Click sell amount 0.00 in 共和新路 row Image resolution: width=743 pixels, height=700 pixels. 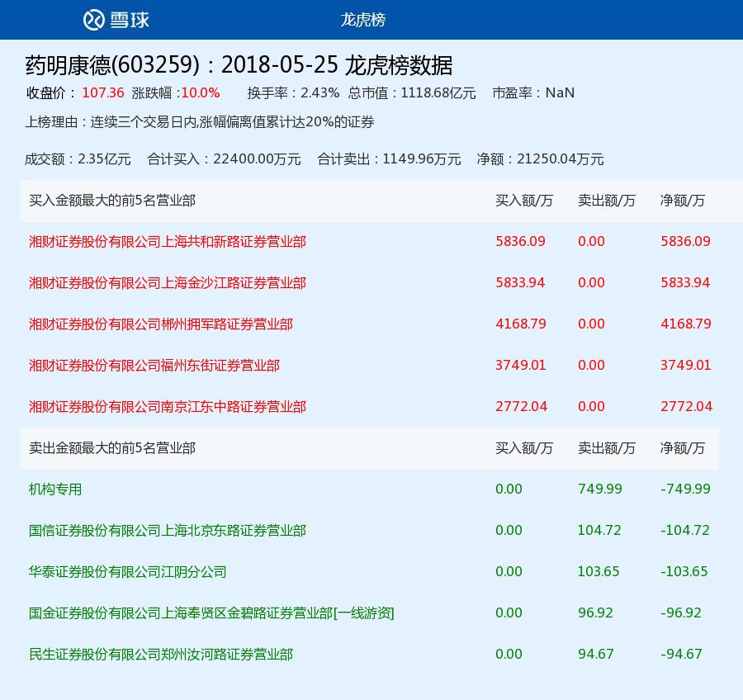coord(591,241)
